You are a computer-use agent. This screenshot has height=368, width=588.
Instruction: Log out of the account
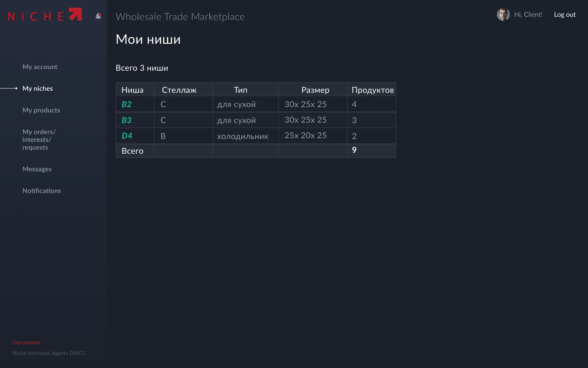[565, 14]
